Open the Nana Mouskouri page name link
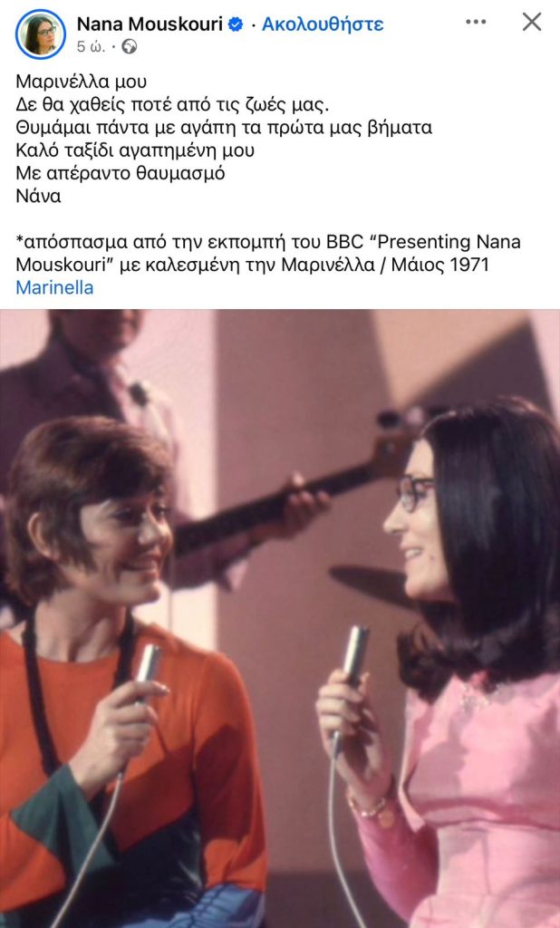 [x=150, y=24]
